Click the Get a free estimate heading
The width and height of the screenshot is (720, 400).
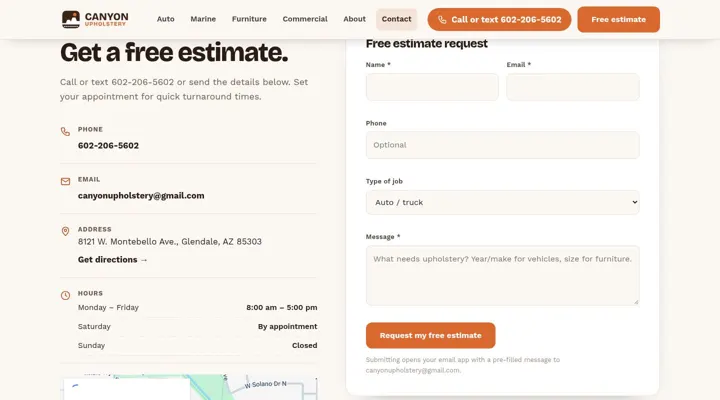point(174,52)
